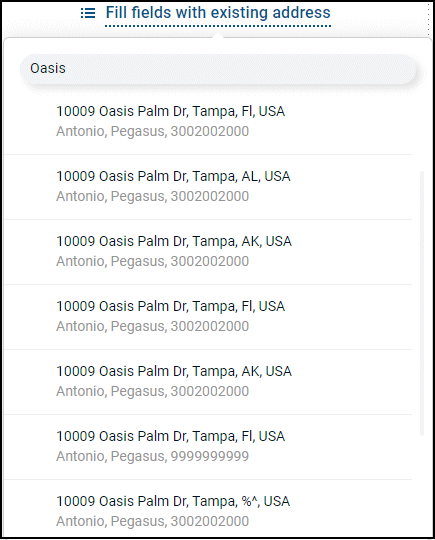Image resolution: width=435 pixels, height=540 pixels.
Task: Click the list icon beside Fill fields
Action: [88, 13]
